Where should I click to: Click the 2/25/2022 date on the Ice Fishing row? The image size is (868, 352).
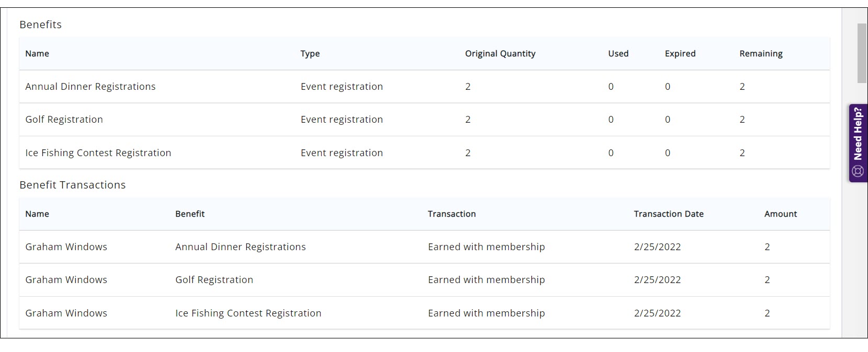[657, 313]
